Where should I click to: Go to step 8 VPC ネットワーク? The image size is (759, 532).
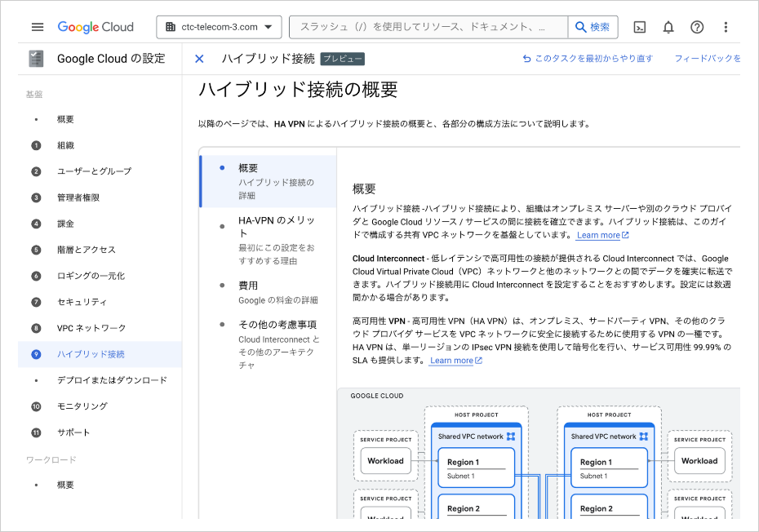point(100,328)
